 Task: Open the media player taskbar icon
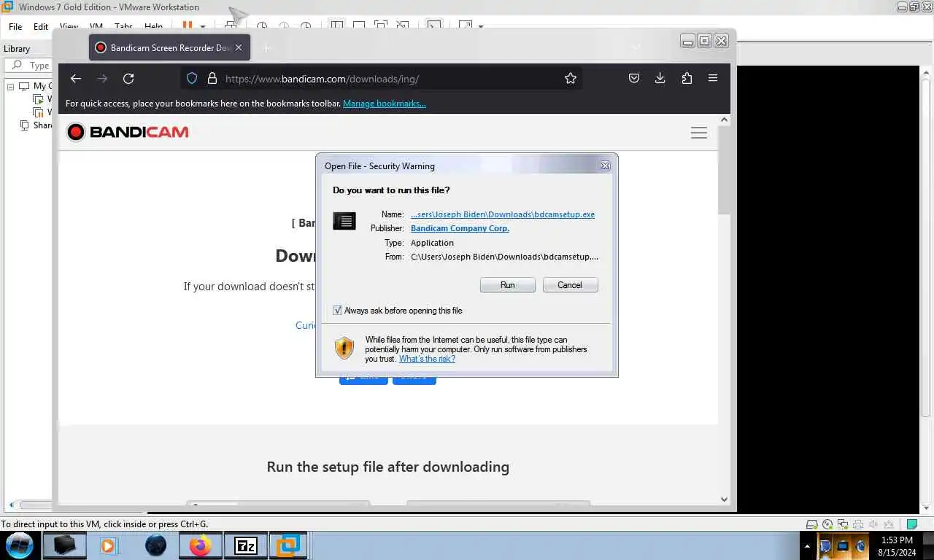[x=108, y=545]
